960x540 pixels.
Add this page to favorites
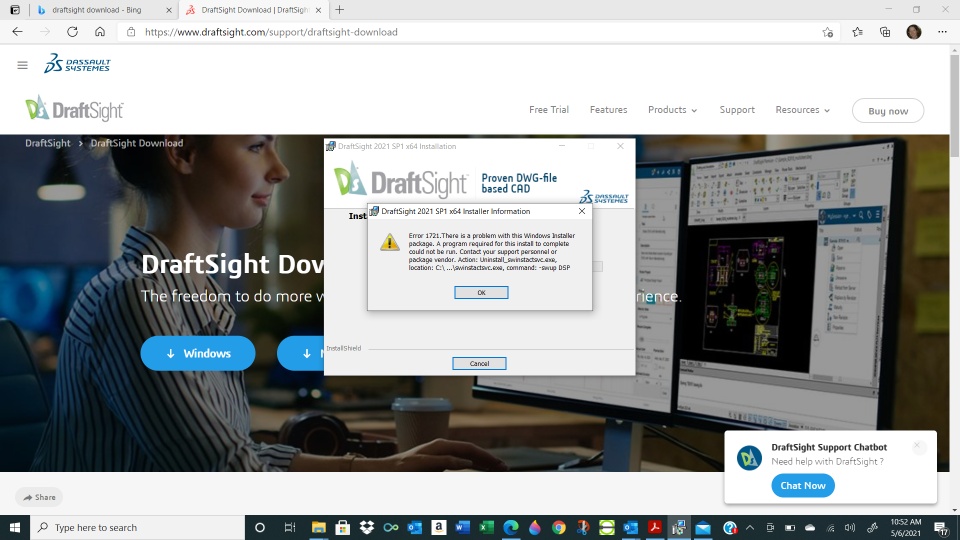[x=828, y=32]
